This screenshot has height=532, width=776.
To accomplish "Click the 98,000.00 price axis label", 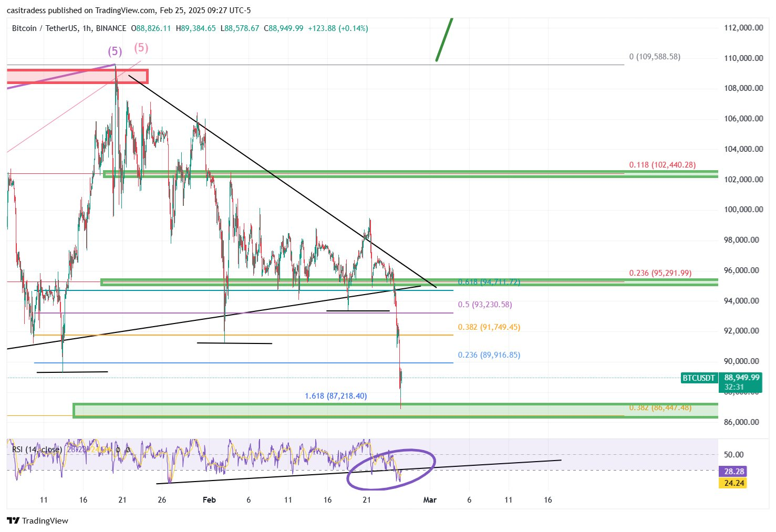I will (741, 239).
